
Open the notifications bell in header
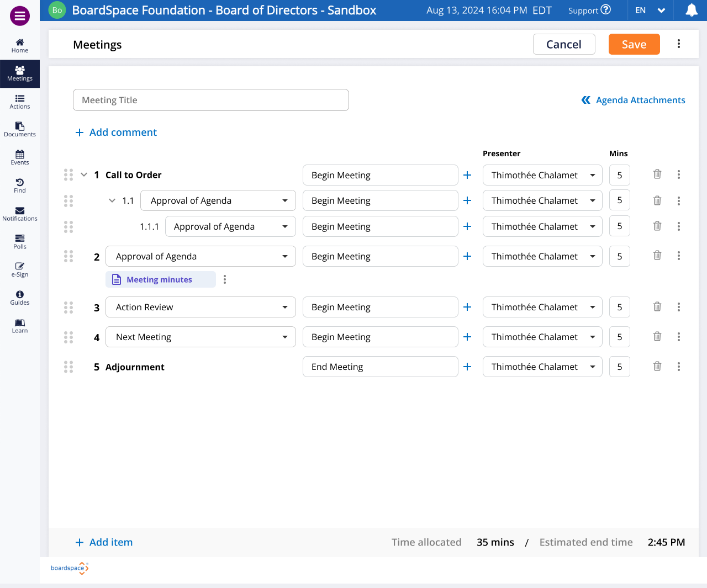click(x=691, y=10)
